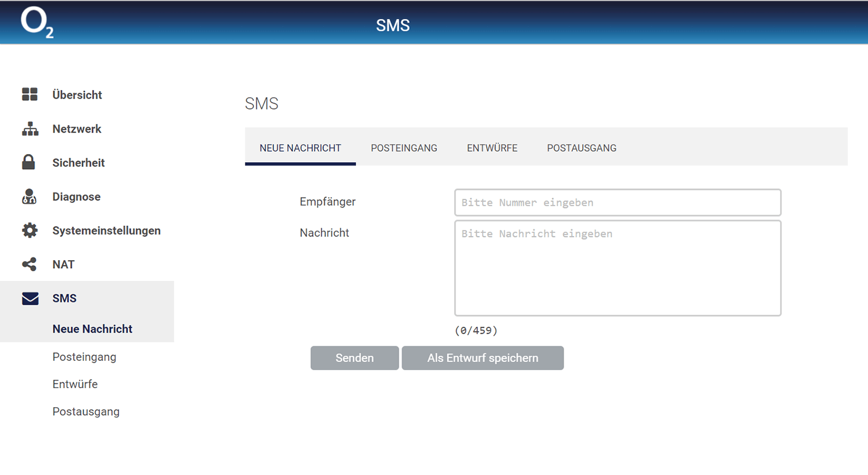Select Neue Nachricht in the sidebar
868x475 pixels.
[93, 328]
